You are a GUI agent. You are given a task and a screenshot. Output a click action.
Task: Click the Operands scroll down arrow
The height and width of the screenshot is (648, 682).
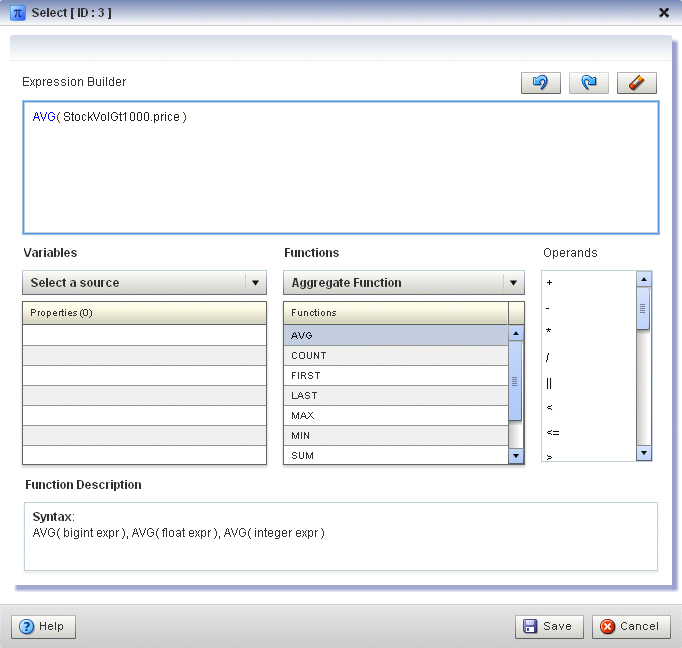[644, 453]
